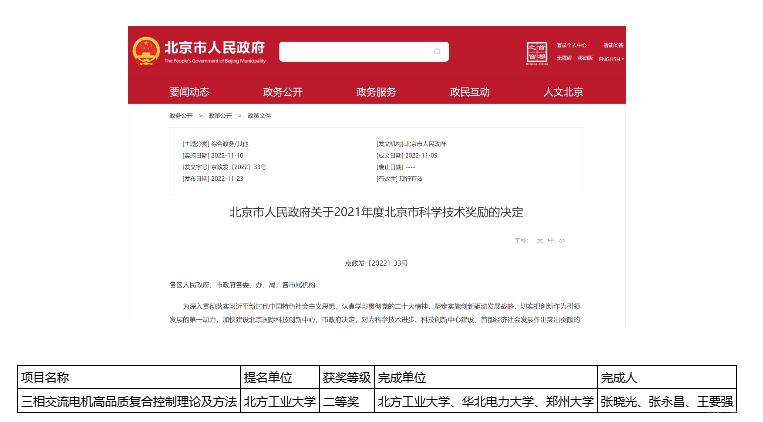Set article font size to small (小)
This screenshot has width=763, height=422.
561,241
